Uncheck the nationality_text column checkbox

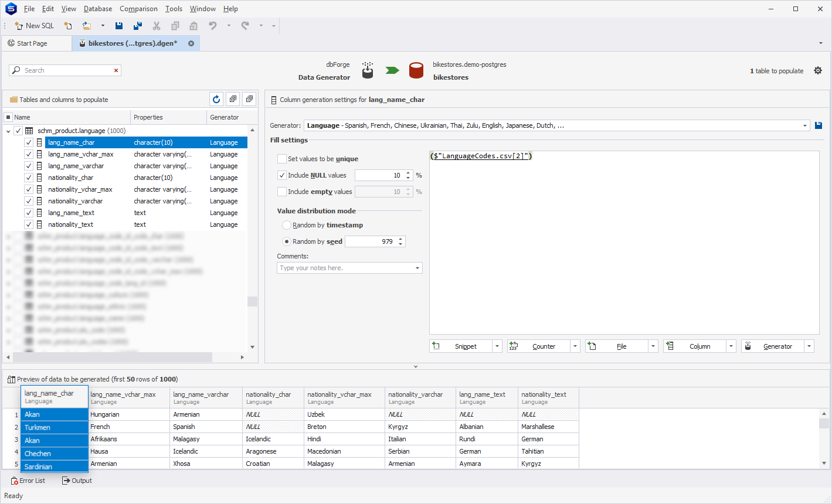tap(29, 224)
